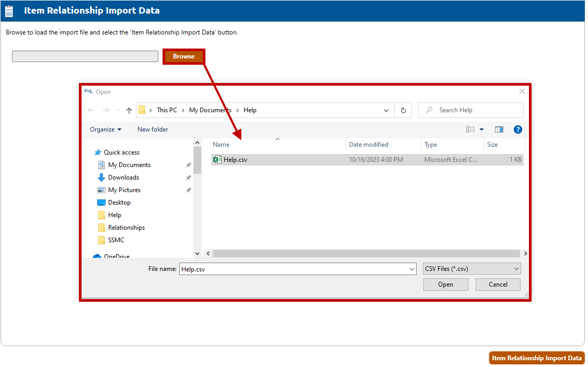
Task: Select the SSMC folder in sidebar
Action: pos(116,240)
